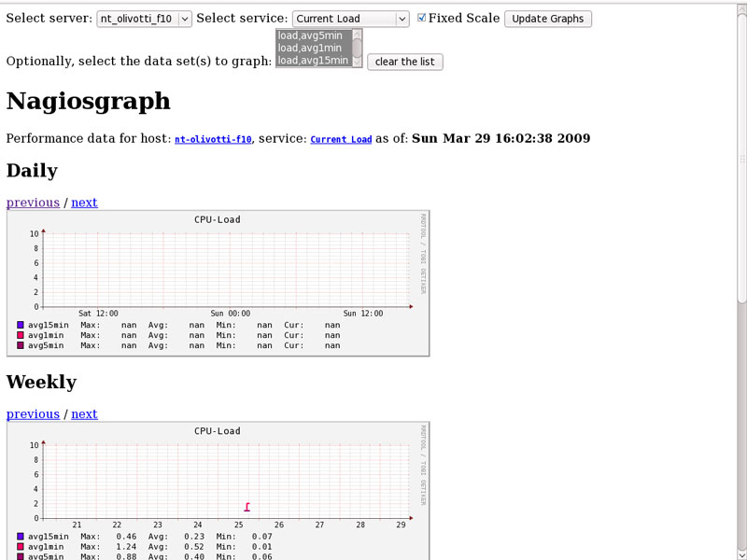Click Daily avg5min purple legend swatch
747x560 pixels.
[20, 345]
